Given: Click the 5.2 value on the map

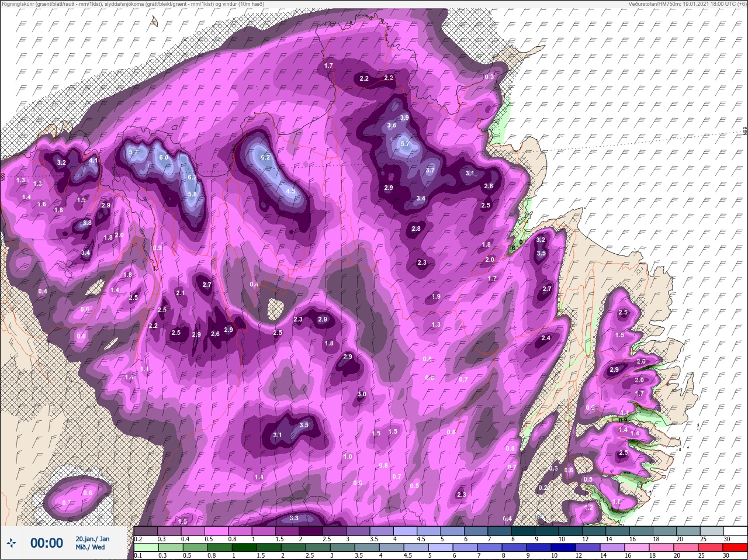Looking at the screenshot, I should [133, 152].
